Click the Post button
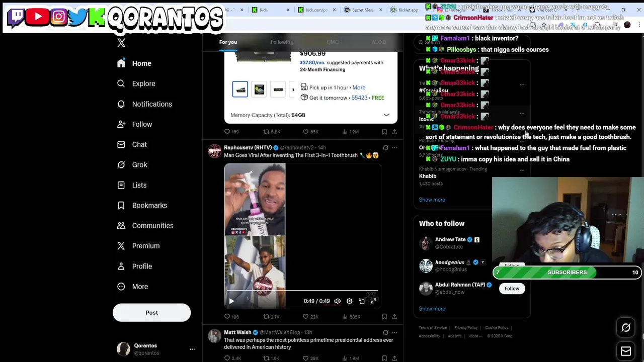644x362 pixels. point(151,313)
